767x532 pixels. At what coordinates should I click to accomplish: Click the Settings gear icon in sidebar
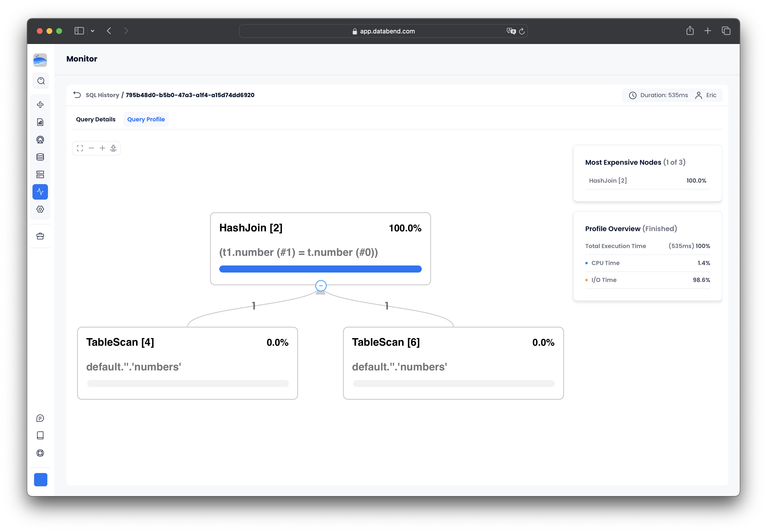click(40, 209)
